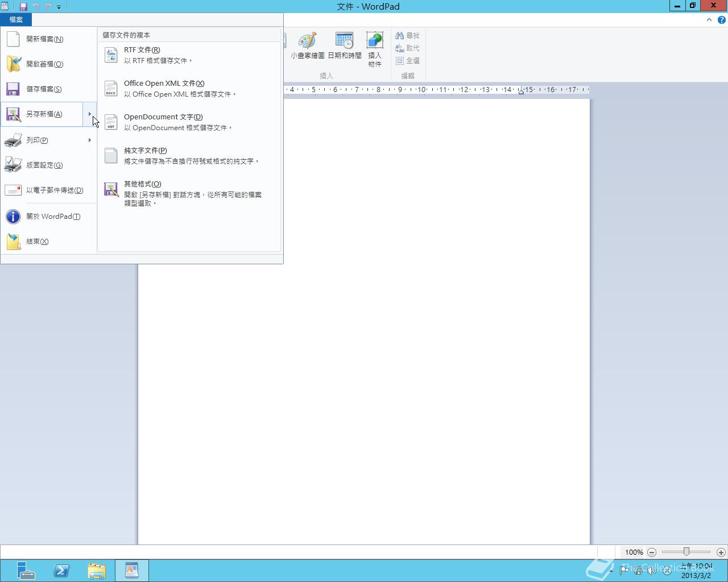Click the DOCX document icon
The height and width of the screenshot is (582, 728).
click(x=111, y=89)
